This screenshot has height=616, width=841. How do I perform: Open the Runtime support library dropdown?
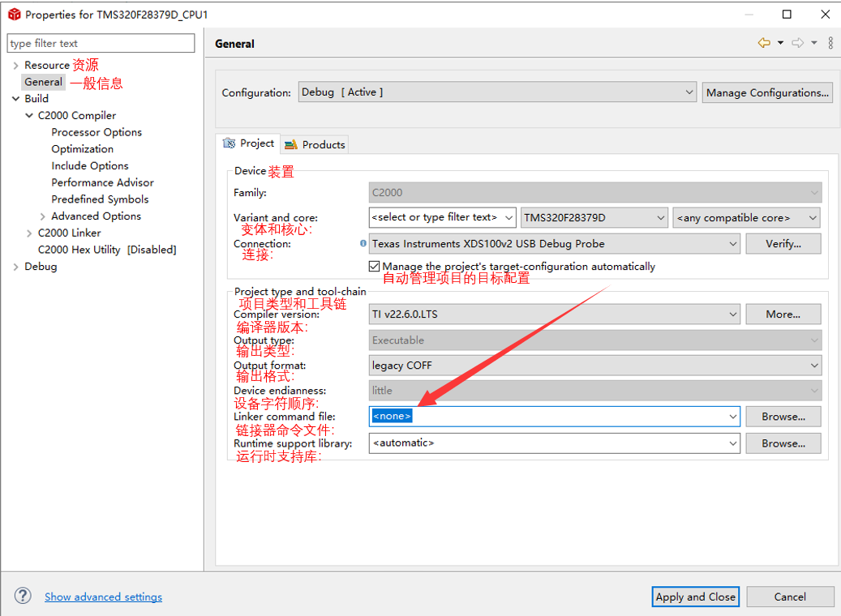coord(732,443)
